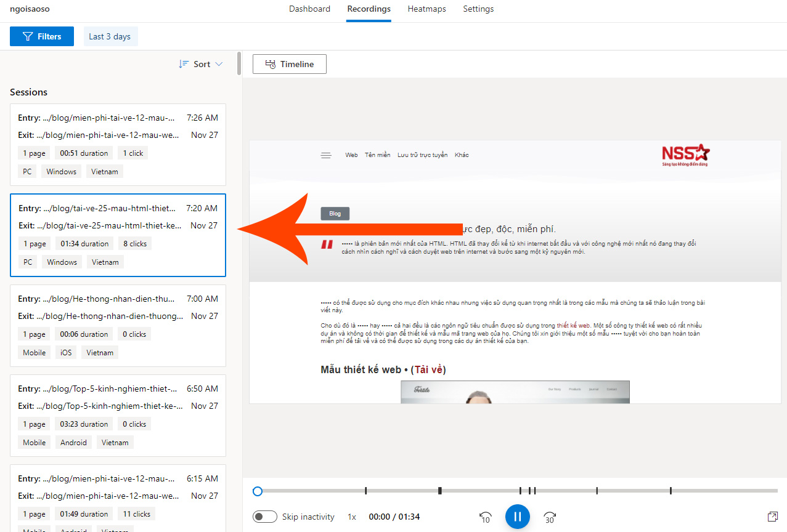Click the first event marker on timeline
This screenshot has width=787, height=532.
(365, 491)
